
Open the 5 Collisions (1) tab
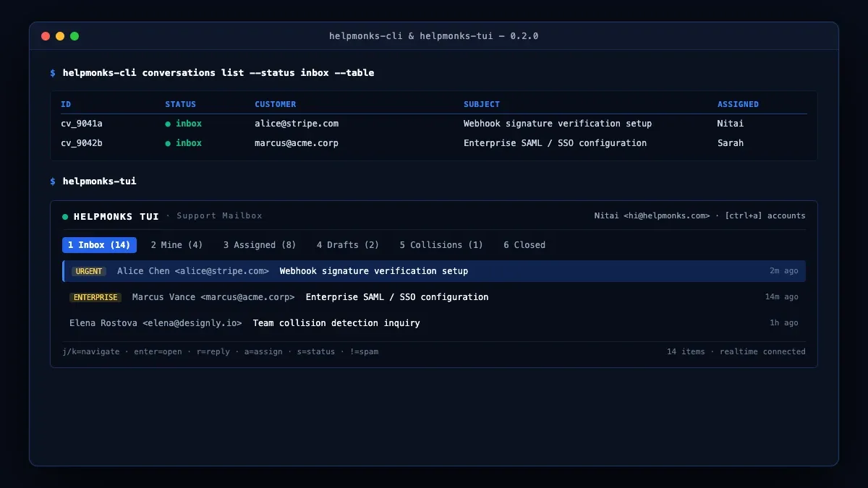441,245
